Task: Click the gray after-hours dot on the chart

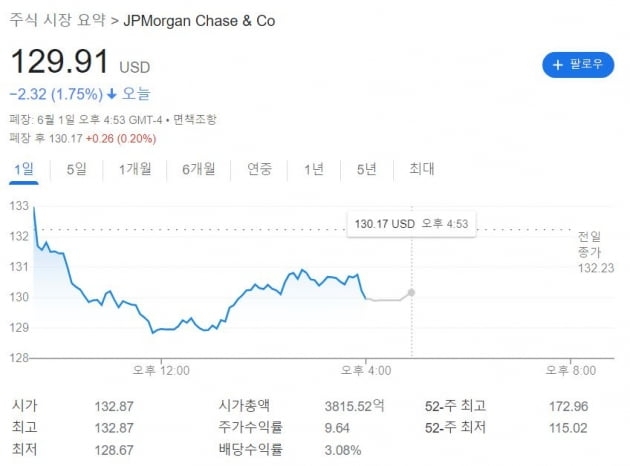Action: click(412, 292)
